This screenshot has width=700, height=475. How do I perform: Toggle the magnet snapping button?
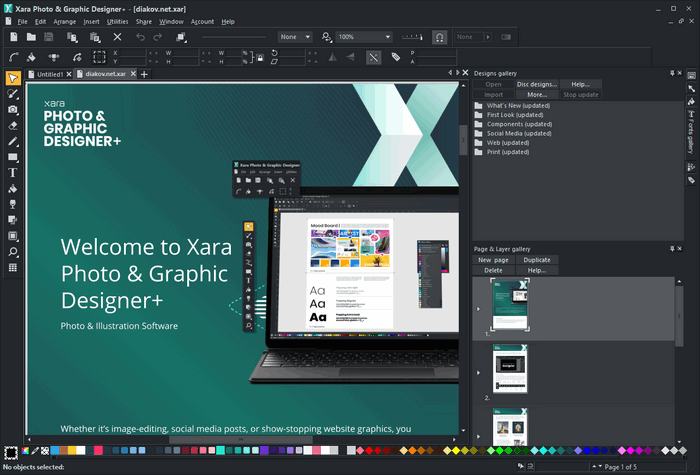[x=439, y=37]
